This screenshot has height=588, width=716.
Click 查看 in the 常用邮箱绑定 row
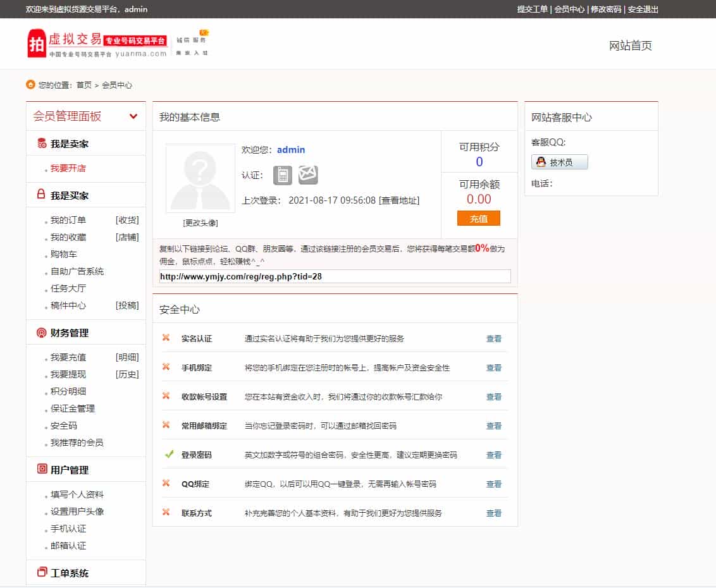click(493, 426)
